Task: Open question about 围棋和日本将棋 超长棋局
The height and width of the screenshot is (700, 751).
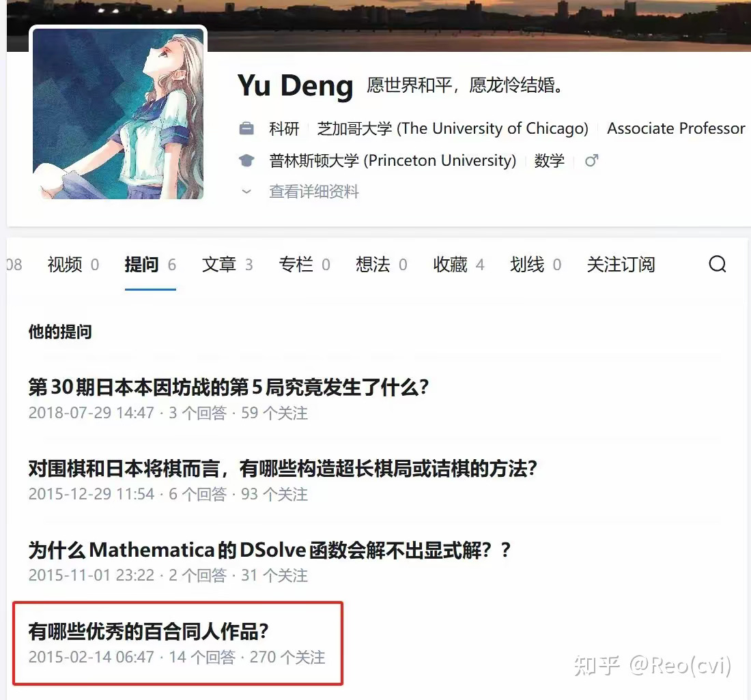Action: click(x=283, y=469)
